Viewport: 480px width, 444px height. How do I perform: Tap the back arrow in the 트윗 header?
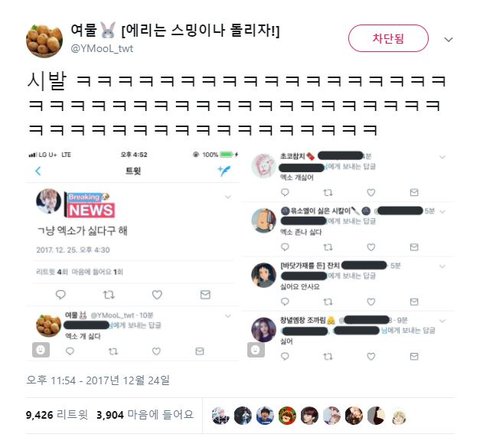[x=38, y=171]
